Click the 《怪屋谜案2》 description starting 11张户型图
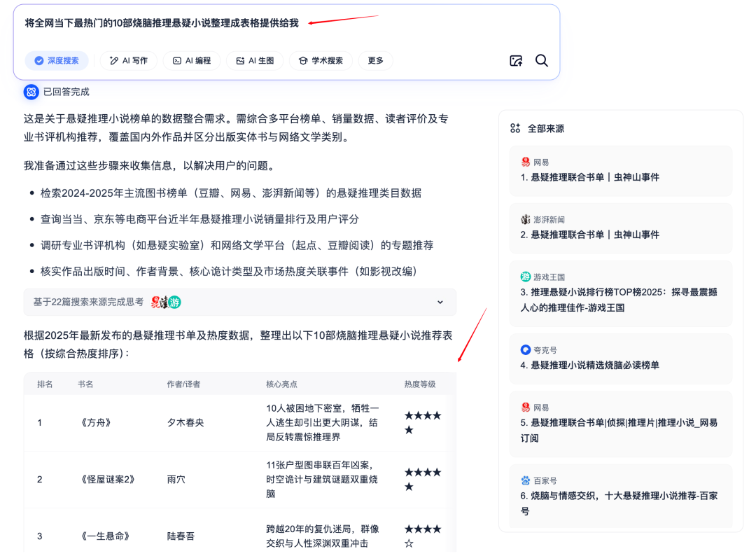The width and height of the screenshot is (756, 556). click(x=322, y=480)
